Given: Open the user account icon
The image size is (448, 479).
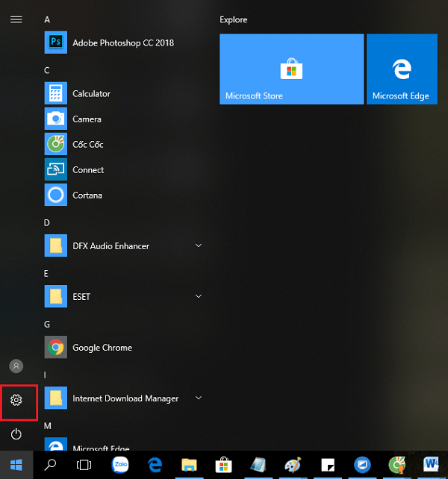Looking at the screenshot, I should point(16,366).
